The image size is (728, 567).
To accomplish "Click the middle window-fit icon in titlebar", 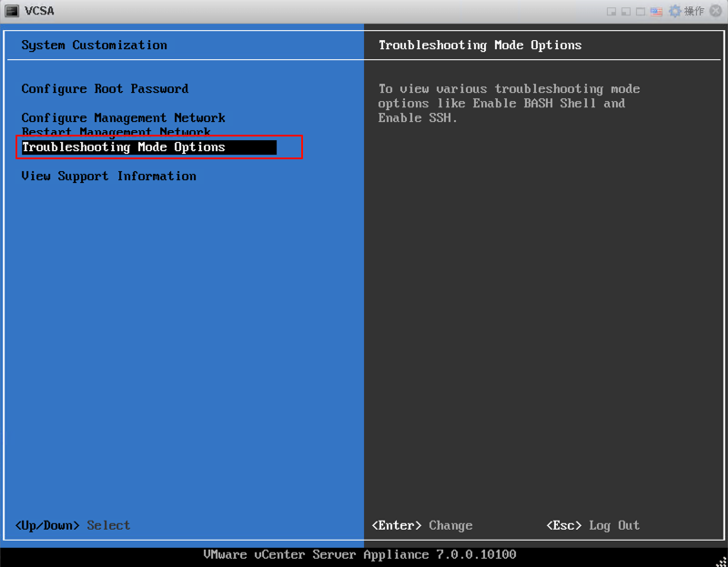I will pyautogui.click(x=625, y=11).
